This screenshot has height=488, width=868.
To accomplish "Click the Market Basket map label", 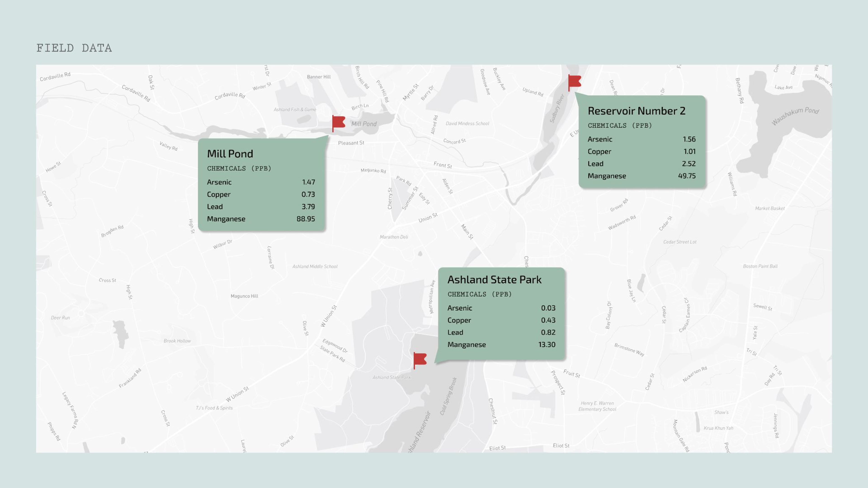I will tap(770, 209).
